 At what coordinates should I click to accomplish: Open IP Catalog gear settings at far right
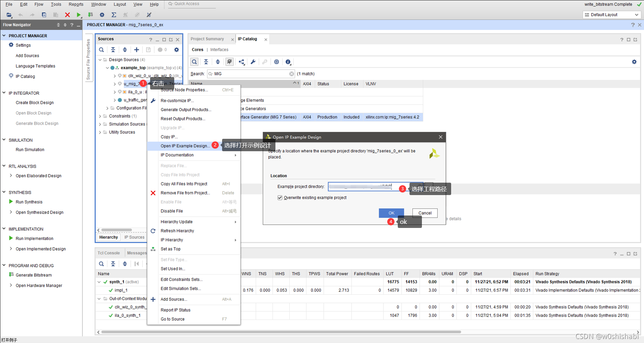pos(634,62)
